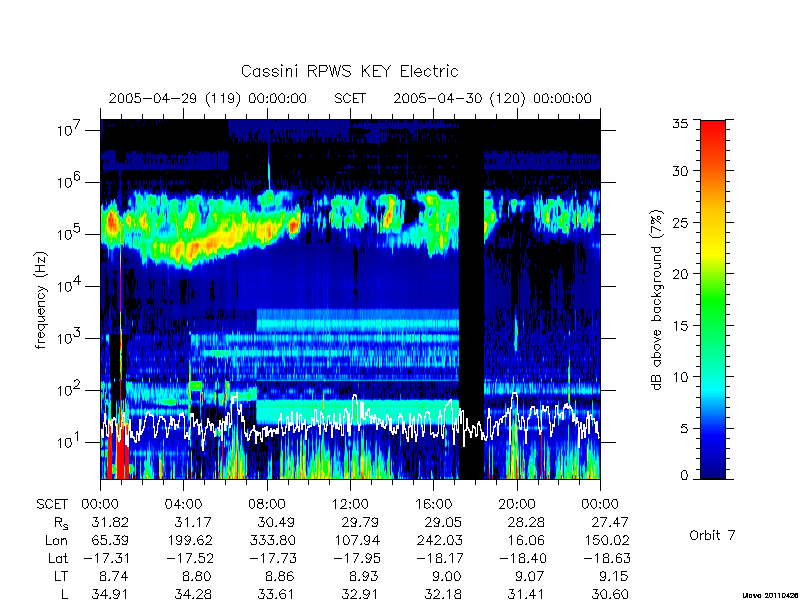The width and height of the screenshot is (800, 600).
Task: Click the Lat row header
Action: point(58,558)
